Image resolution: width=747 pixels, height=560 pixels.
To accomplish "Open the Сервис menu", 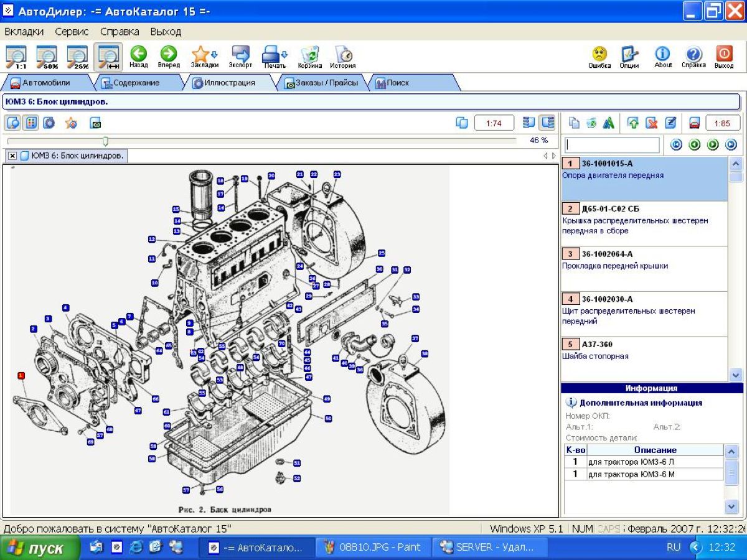I will click(72, 31).
